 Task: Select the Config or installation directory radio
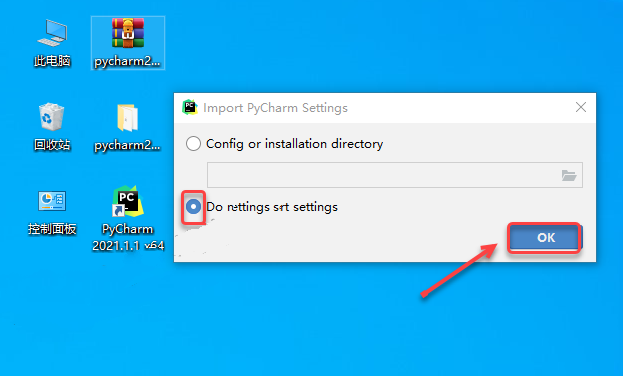(193, 143)
